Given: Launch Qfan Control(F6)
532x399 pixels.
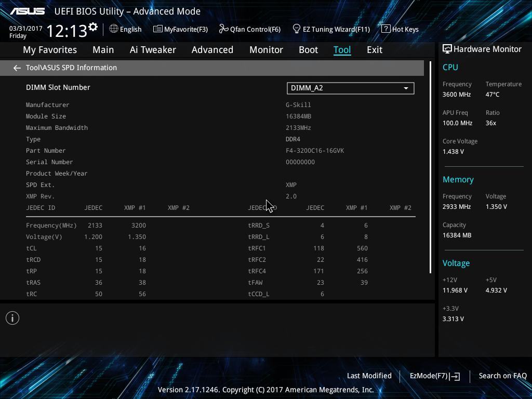Looking at the screenshot, I should tap(250, 29).
